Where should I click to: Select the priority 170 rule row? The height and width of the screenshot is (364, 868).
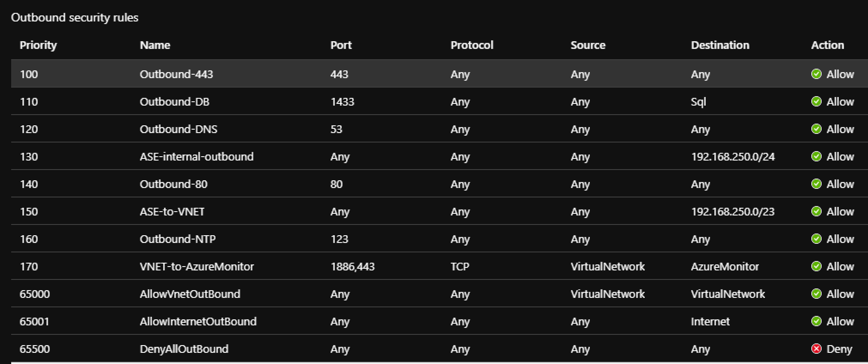tap(439, 266)
